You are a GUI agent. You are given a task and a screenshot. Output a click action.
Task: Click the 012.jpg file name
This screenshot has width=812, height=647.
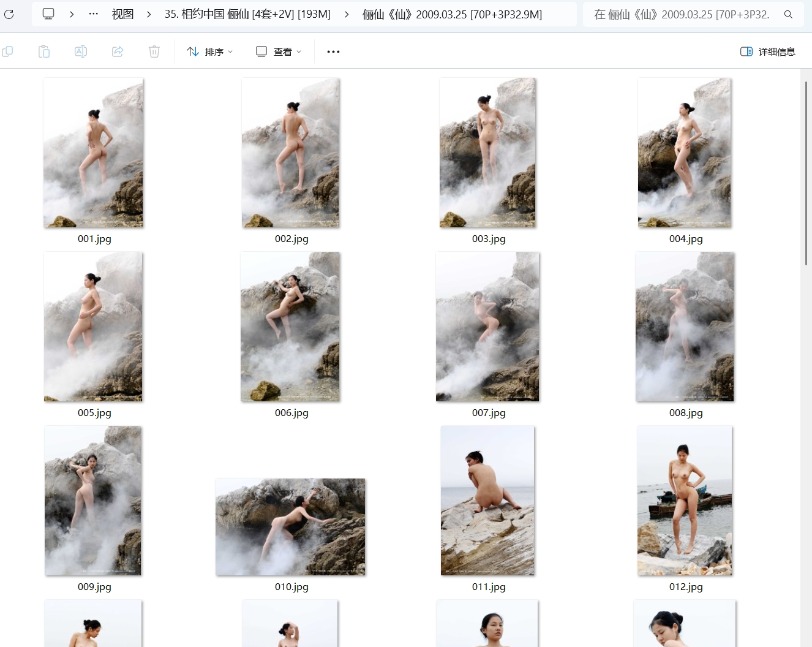(x=686, y=587)
